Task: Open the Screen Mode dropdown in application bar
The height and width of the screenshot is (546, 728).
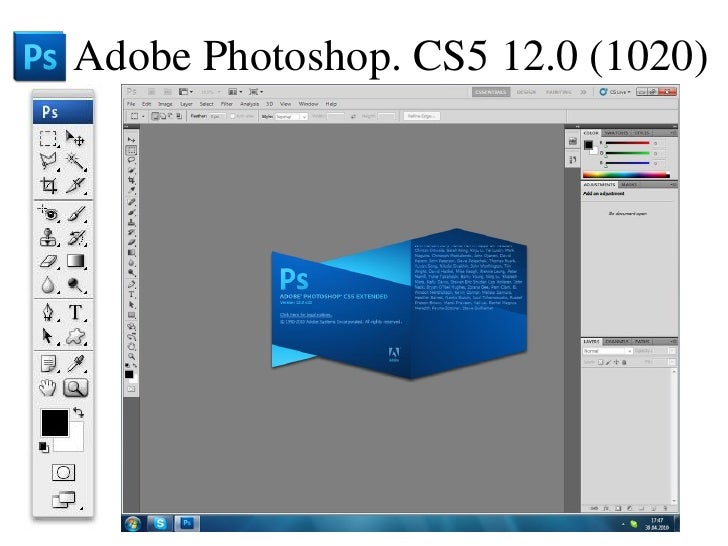Action: click(256, 92)
